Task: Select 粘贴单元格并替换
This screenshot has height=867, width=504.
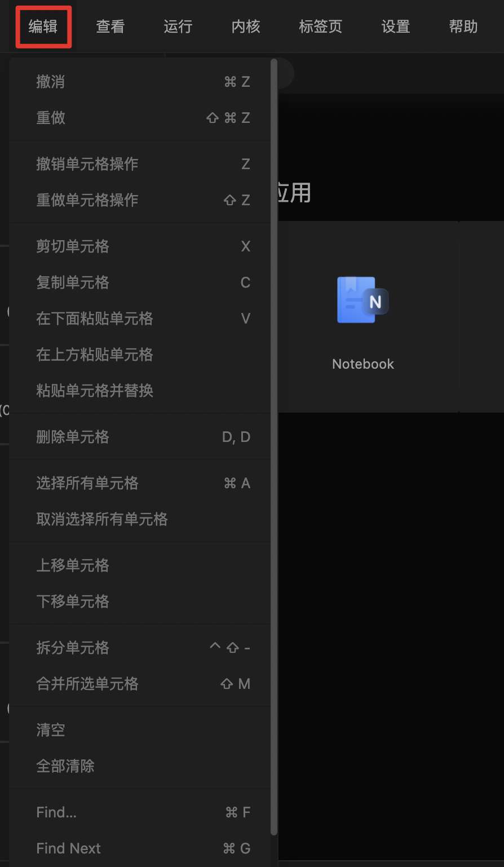Action: [140, 391]
